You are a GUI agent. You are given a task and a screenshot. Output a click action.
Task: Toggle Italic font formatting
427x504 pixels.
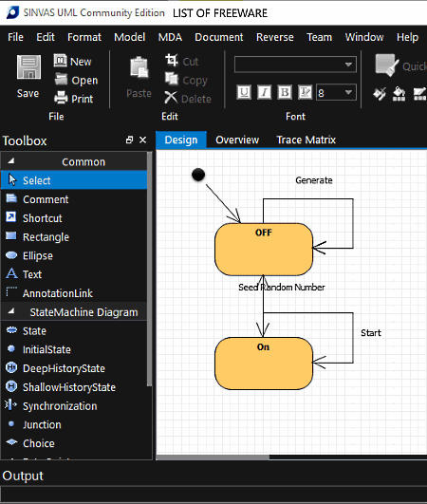[264, 93]
